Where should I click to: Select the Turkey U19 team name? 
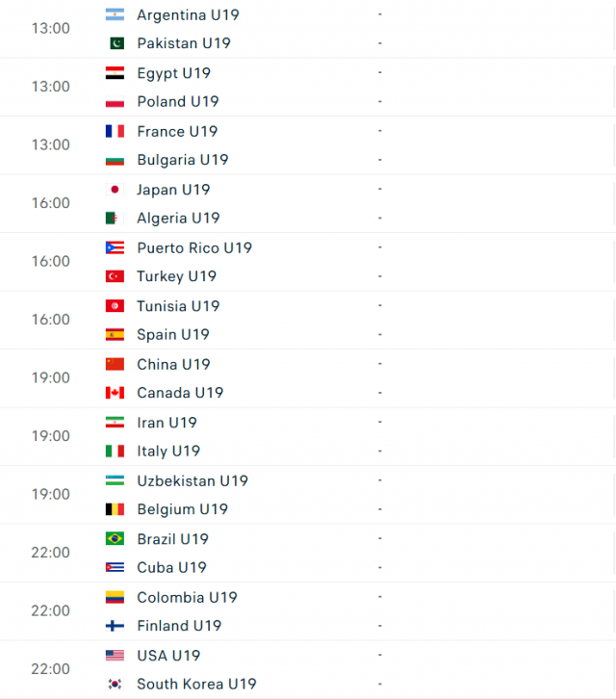click(x=176, y=276)
